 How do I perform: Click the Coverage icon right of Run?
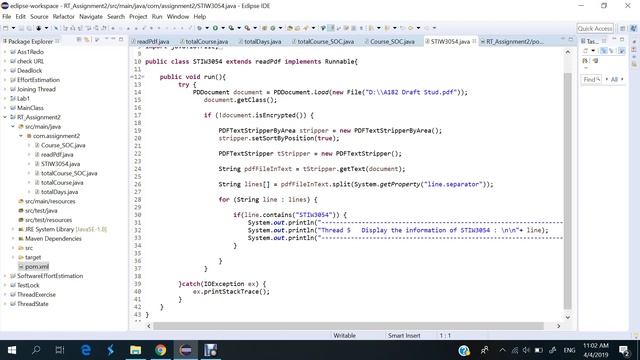click(231, 28)
